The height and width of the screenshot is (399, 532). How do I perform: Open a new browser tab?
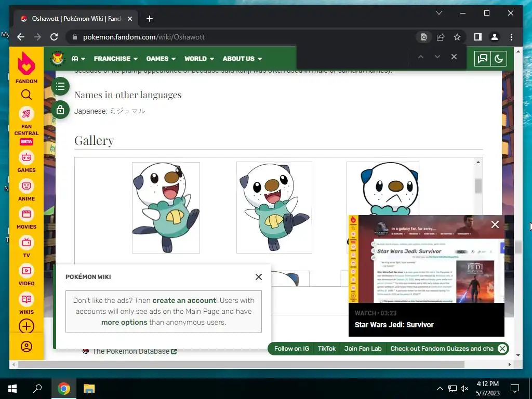pyautogui.click(x=150, y=19)
